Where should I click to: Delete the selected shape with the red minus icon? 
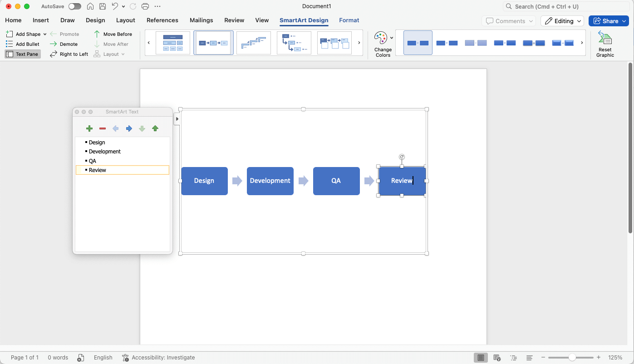(x=103, y=128)
